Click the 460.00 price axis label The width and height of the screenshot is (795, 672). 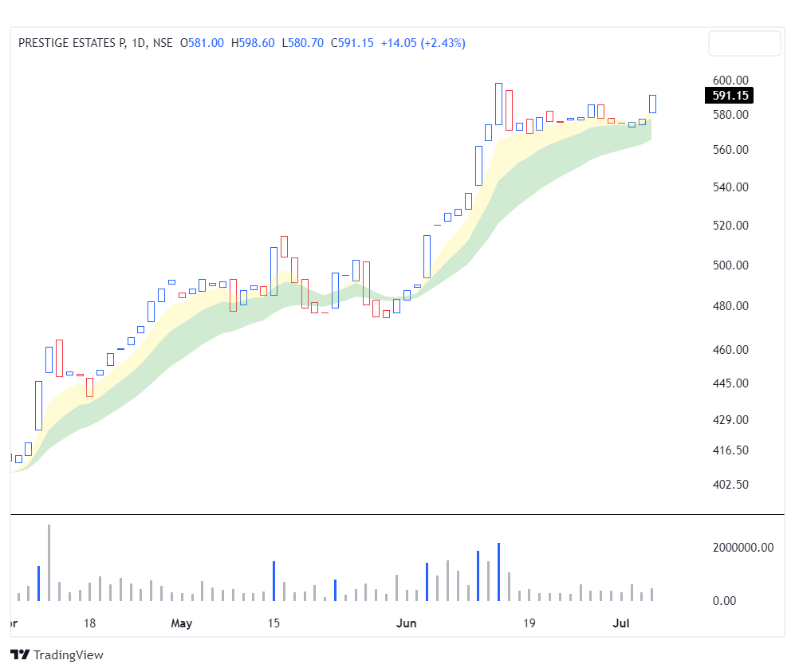730,350
